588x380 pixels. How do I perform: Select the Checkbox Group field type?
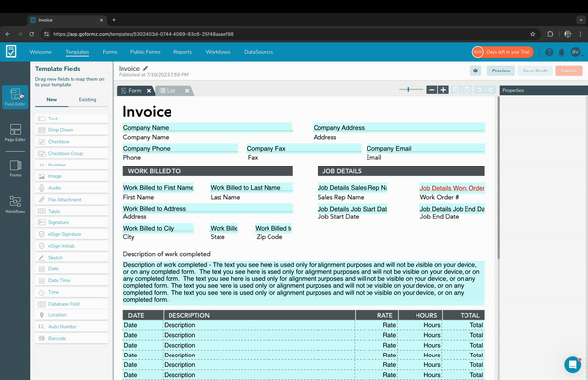tap(72, 154)
